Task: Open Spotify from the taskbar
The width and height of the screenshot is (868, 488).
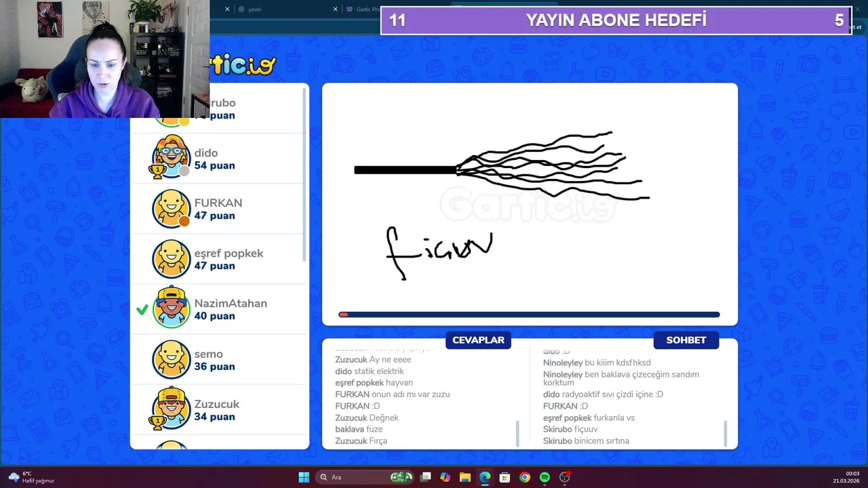Action: click(545, 477)
